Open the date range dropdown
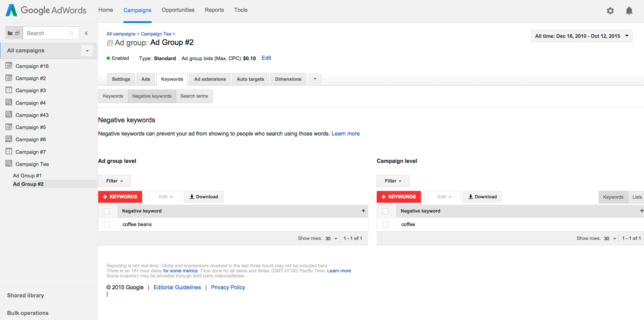 tap(581, 36)
